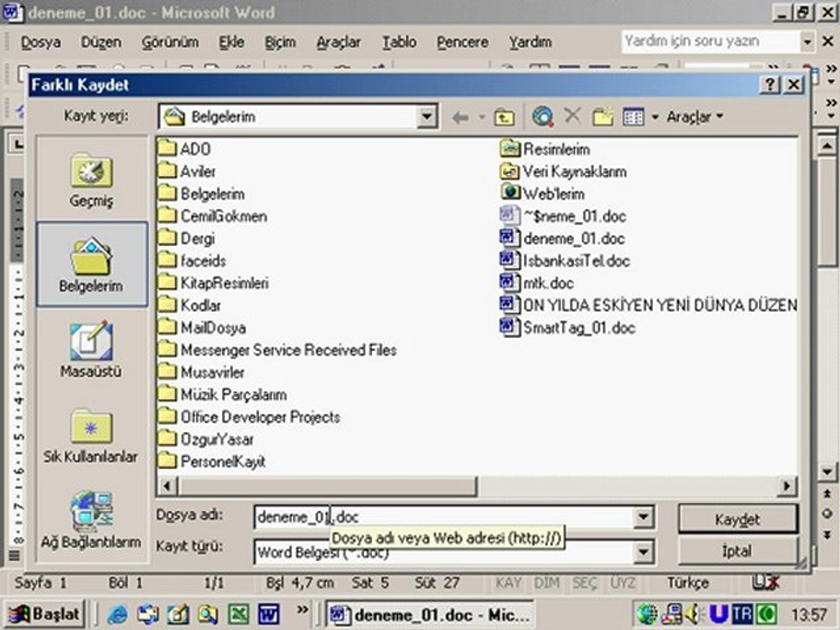
Task: Select the Office Developer Projects folder
Action: [249, 416]
